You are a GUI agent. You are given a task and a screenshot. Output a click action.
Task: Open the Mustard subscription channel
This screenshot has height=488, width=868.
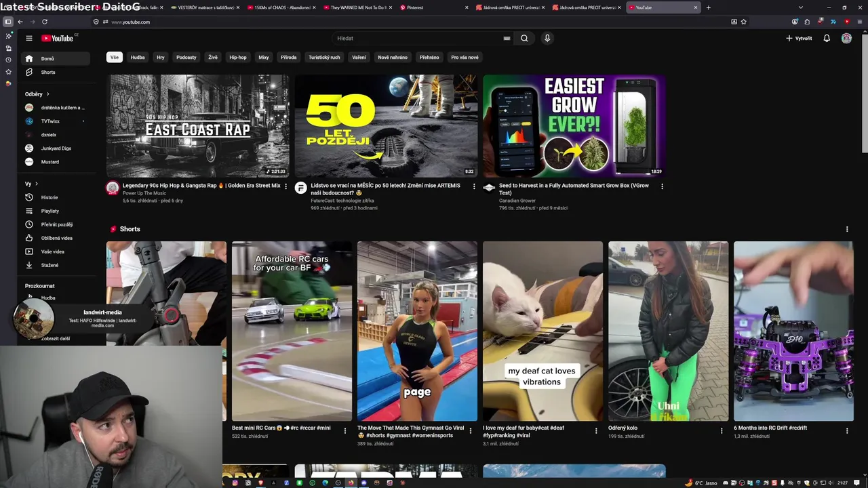point(57,162)
